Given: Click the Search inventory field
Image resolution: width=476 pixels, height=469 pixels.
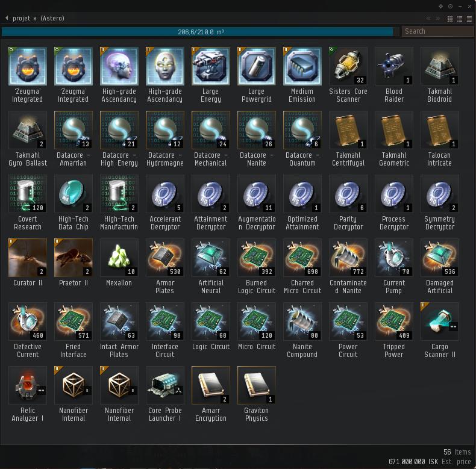Looking at the screenshot, I should [439, 31].
